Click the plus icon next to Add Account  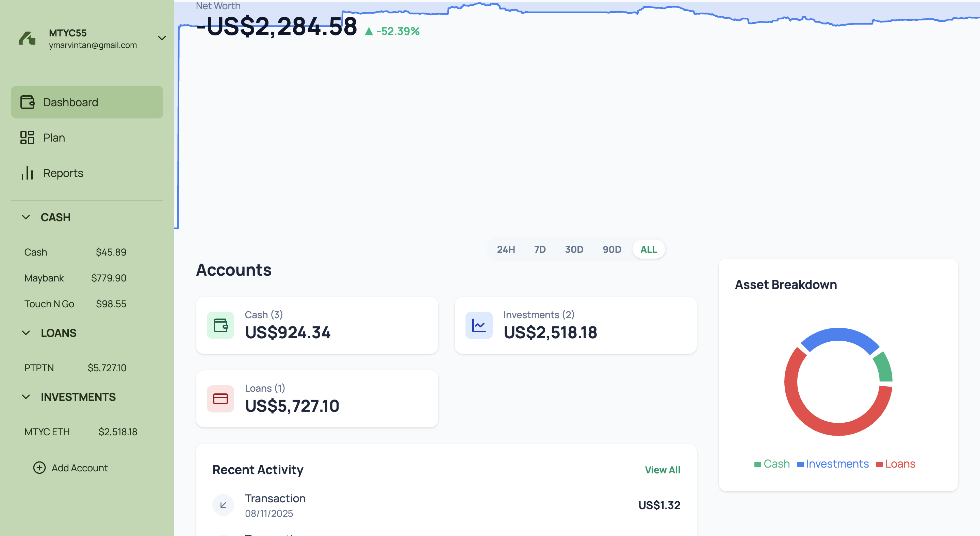[x=39, y=468]
